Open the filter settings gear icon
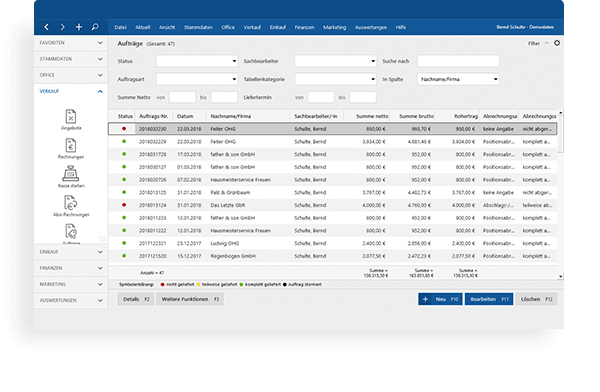 pyautogui.click(x=557, y=43)
